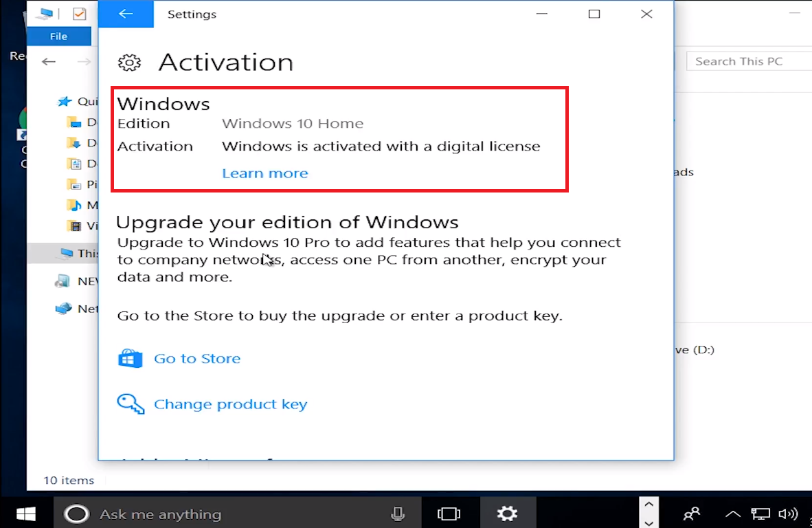Click the Learn more link
812x528 pixels.
(264, 173)
